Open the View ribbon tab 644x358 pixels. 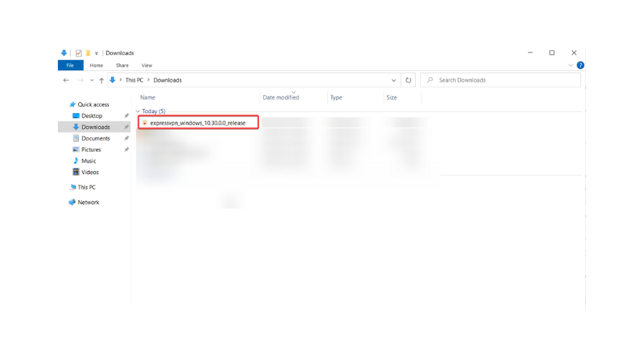point(147,65)
